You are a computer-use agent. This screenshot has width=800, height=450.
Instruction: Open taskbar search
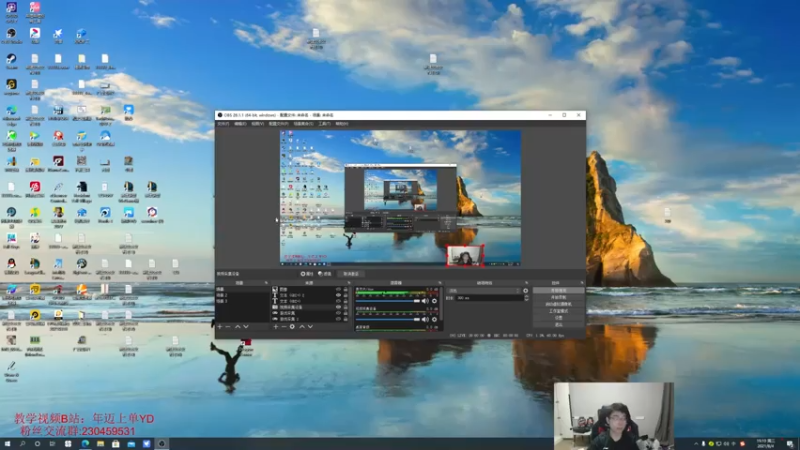click(22, 444)
